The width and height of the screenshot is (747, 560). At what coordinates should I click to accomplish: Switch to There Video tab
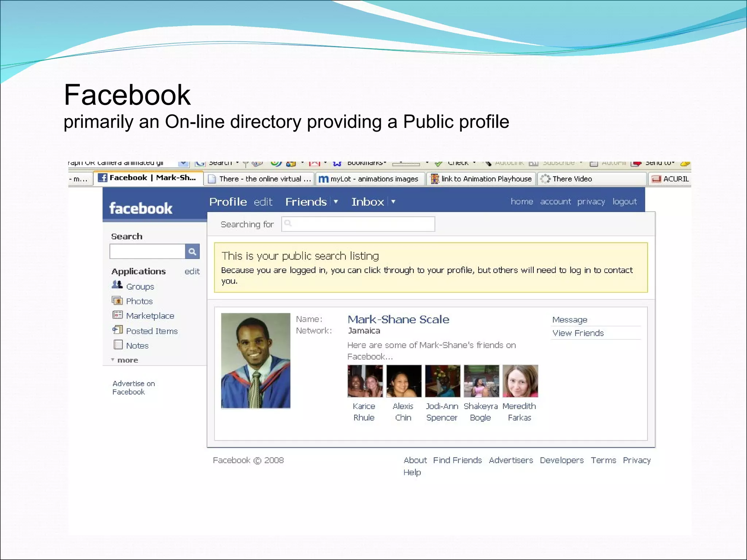pos(592,179)
